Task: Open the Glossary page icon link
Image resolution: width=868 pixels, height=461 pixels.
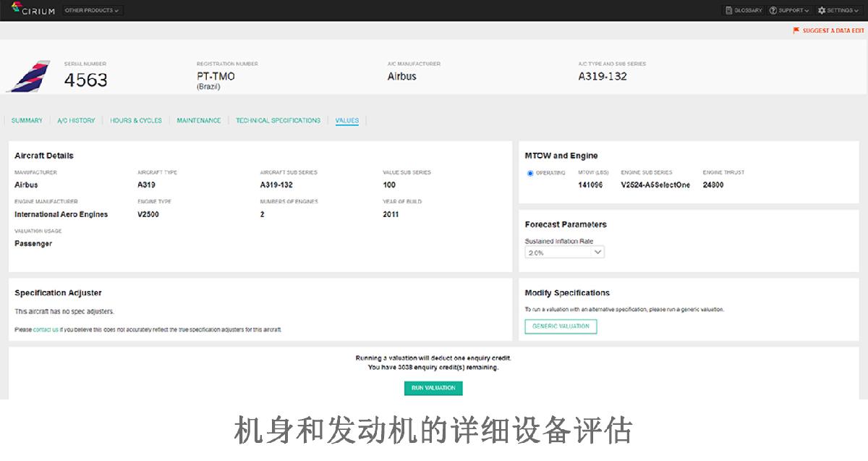Action: click(729, 10)
